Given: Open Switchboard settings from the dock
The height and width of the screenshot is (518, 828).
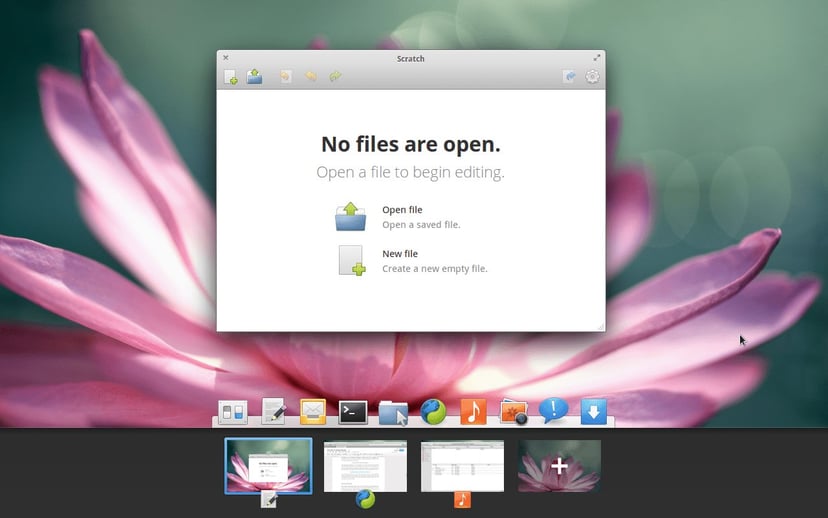Looking at the screenshot, I should [x=233, y=412].
